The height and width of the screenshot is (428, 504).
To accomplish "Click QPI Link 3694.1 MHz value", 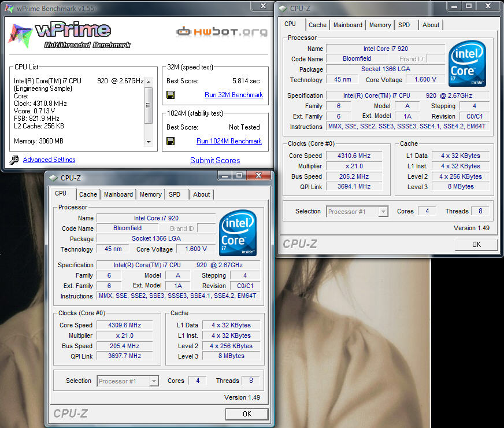I will pyautogui.click(x=354, y=186).
